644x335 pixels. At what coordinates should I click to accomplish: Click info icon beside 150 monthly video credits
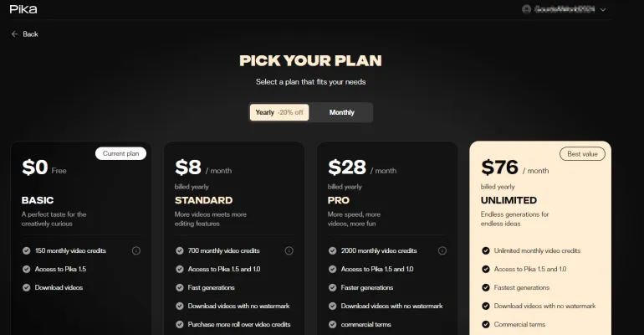point(136,250)
